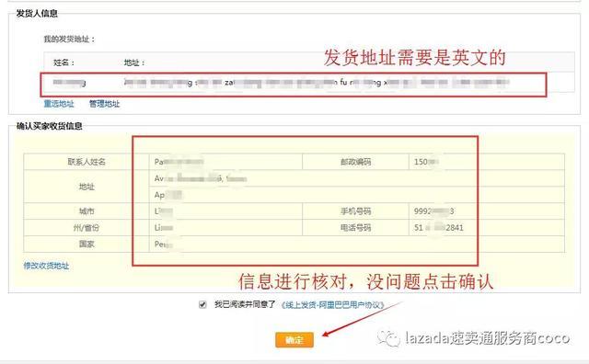Click the country value starting Pe
The image size is (589, 364).
pos(164,244)
